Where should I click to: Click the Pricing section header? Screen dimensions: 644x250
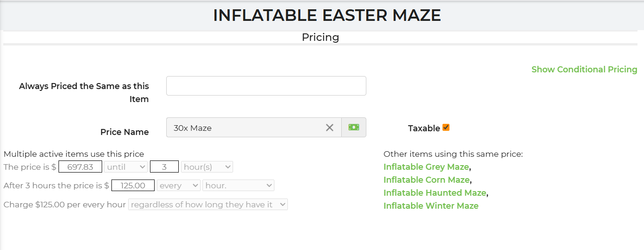pyautogui.click(x=320, y=37)
